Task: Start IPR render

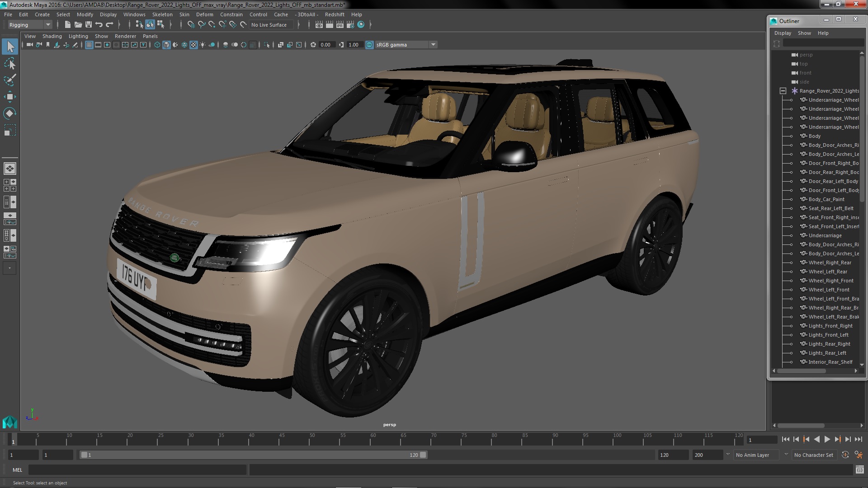Action: click(x=340, y=25)
